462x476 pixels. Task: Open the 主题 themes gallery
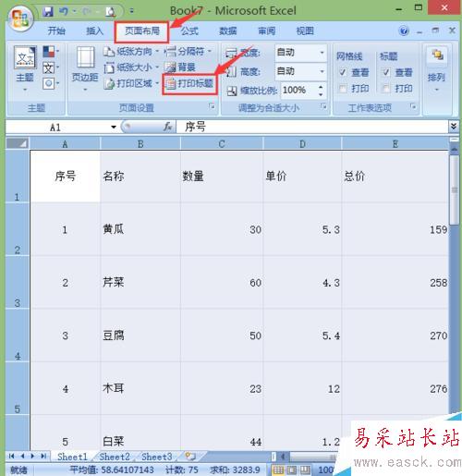point(25,68)
